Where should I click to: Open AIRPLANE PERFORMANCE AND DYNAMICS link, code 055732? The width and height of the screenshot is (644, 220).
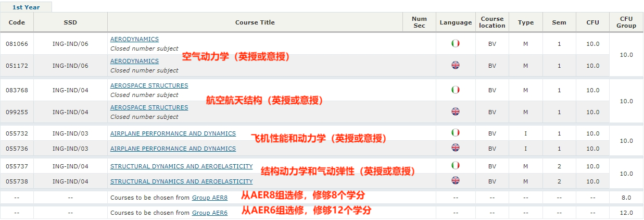click(x=173, y=133)
